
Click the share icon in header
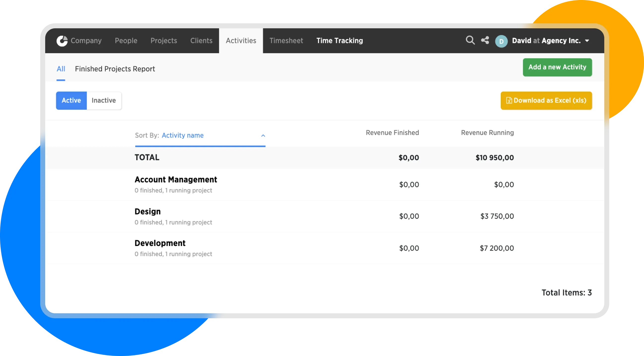[485, 40]
